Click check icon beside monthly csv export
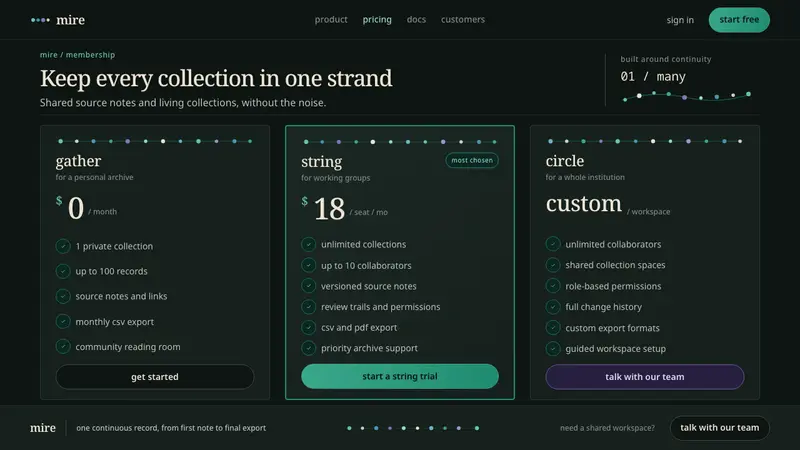This screenshot has width=800, height=450. click(x=63, y=321)
